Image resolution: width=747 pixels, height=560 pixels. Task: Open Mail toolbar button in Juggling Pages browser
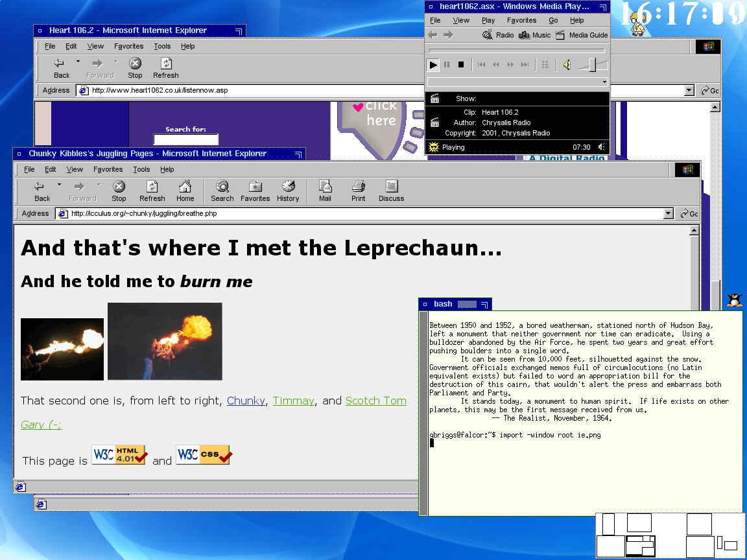pyautogui.click(x=325, y=191)
